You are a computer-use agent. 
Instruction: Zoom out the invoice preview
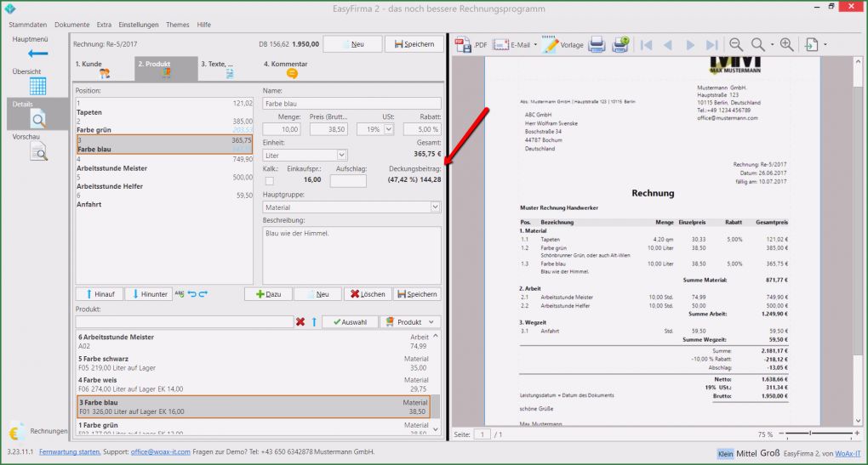(x=735, y=44)
